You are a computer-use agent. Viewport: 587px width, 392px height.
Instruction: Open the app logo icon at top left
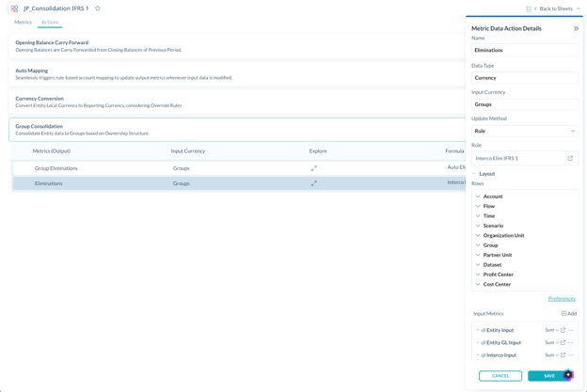(x=14, y=8)
